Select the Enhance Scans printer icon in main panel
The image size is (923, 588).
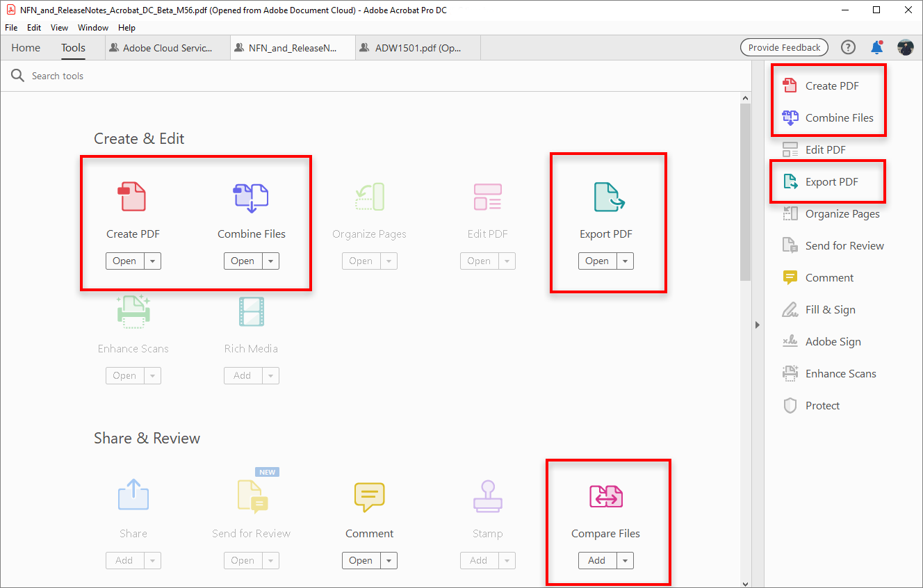[133, 311]
